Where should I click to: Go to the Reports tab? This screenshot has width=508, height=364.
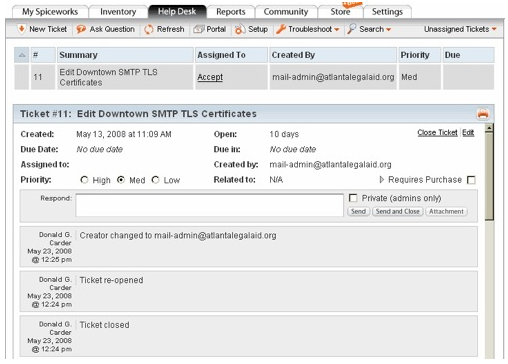click(231, 12)
